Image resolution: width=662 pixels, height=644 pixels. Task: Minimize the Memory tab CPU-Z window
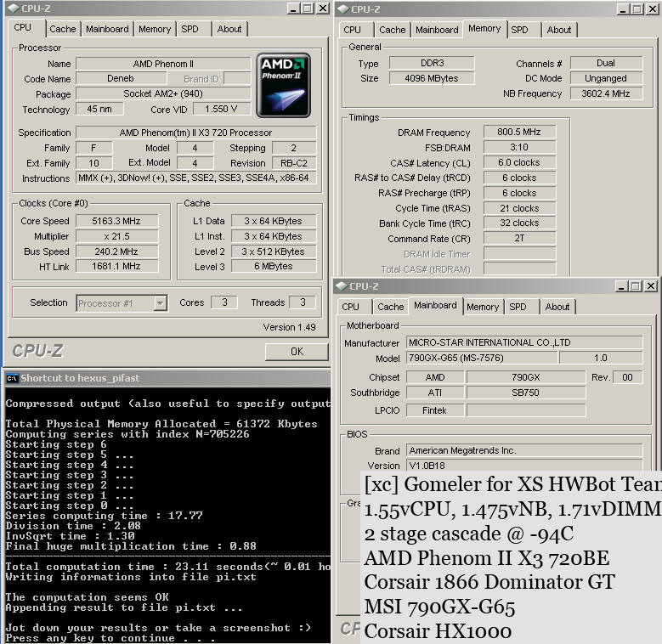coord(623,9)
